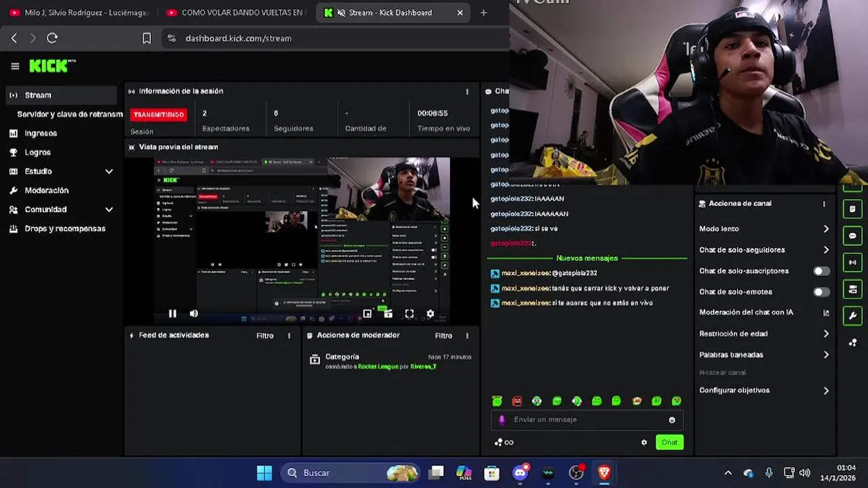Open the notes widget in the right rail
Viewport: 868px width, 488px height.
(852, 209)
